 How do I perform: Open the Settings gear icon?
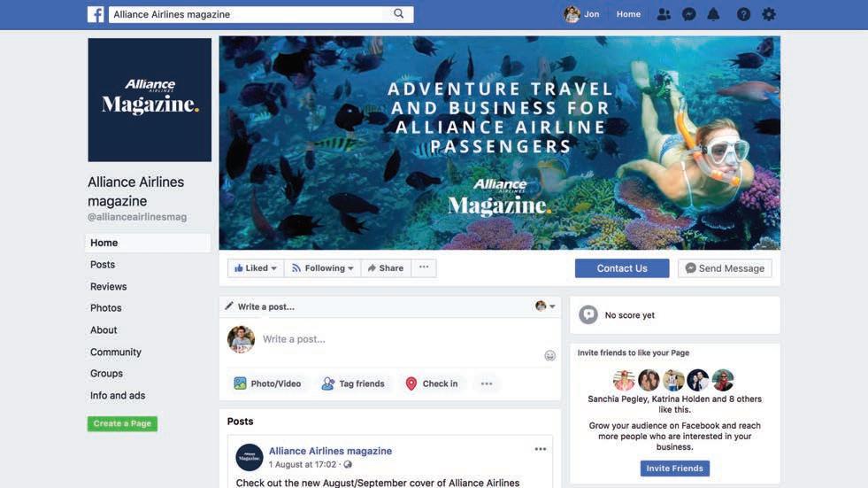click(x=768, y=14)
